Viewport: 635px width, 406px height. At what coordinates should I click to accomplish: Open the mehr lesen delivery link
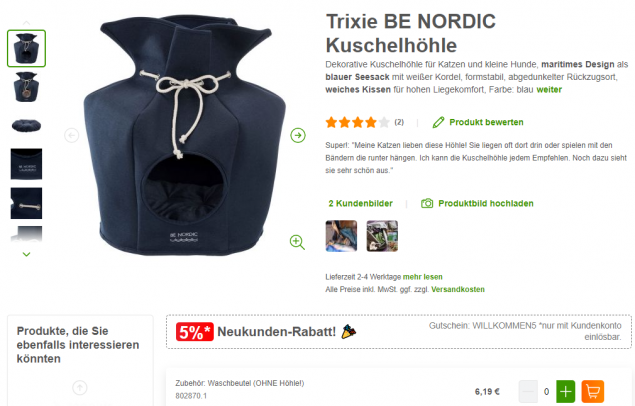coord(422,277)
